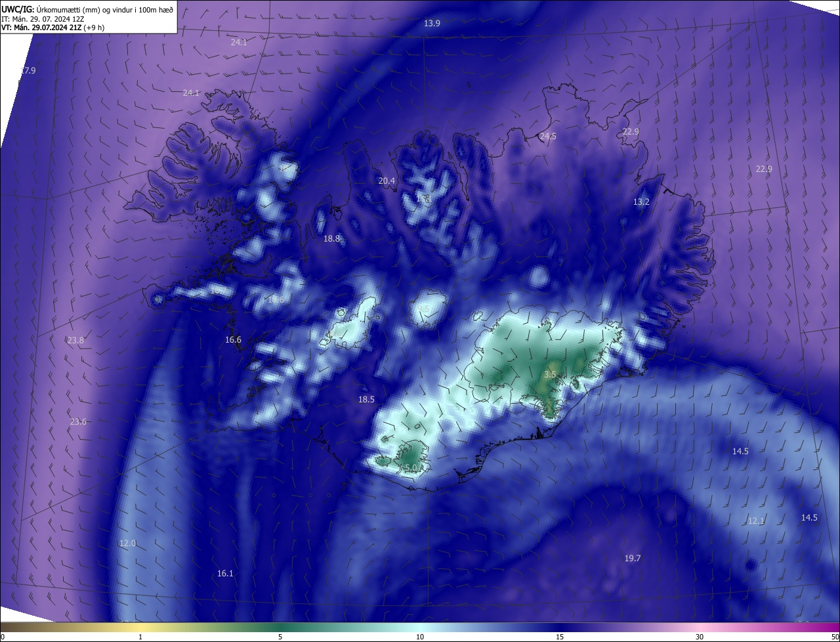The width and height of the screenshot is (840, 642).
Task: Click the colour scale tick label 50
Action: pyautogui.click(x=835, y=637)
